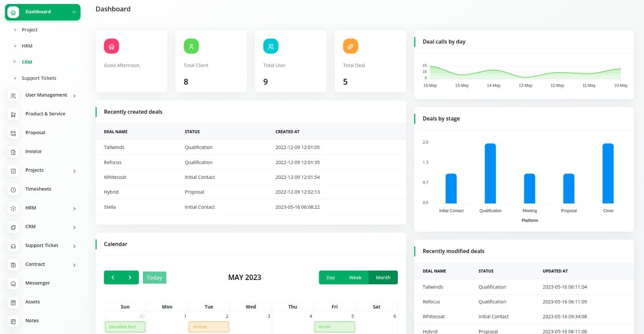
Task: Click the green Total Client icon
Action: click(191, 46)
